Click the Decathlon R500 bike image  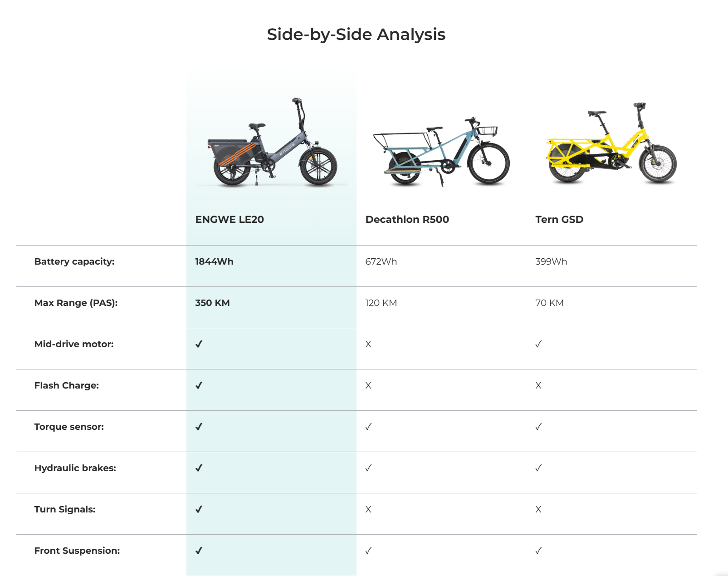coord(441,152)
